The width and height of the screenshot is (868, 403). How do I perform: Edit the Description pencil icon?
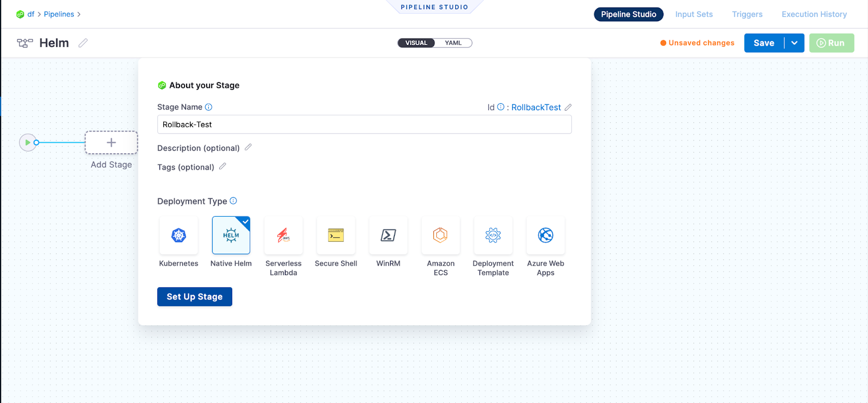248,147
